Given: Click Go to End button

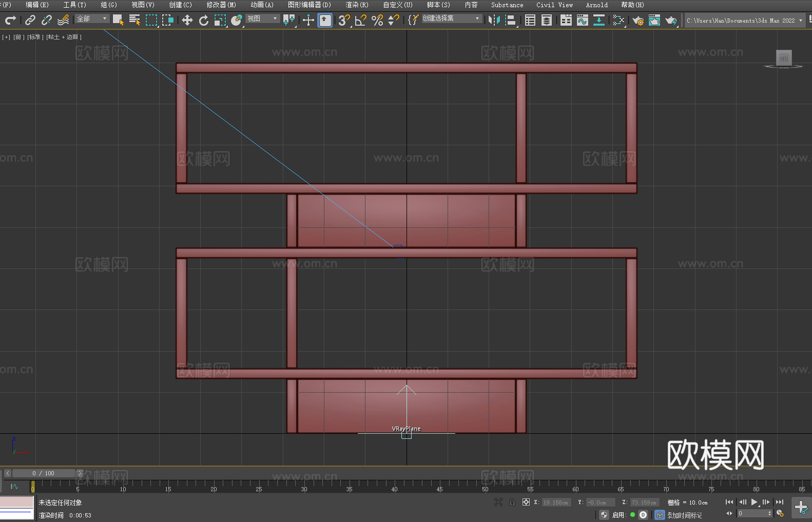Looking at the screenshot, I should point(780,502).
